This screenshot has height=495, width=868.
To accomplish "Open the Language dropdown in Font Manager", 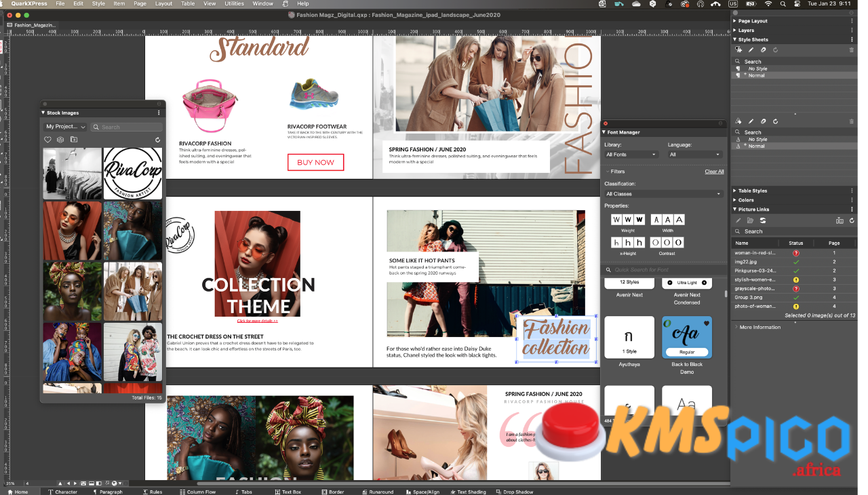I will (696, 155).
